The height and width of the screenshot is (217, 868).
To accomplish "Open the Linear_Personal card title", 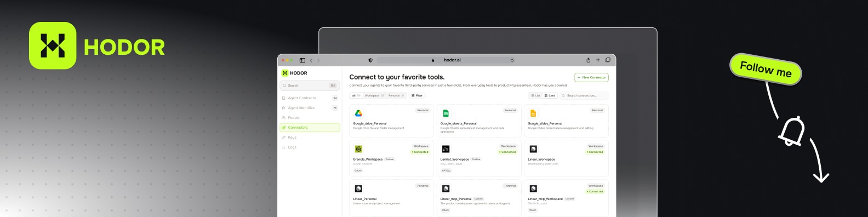I will tap(365, 199).
